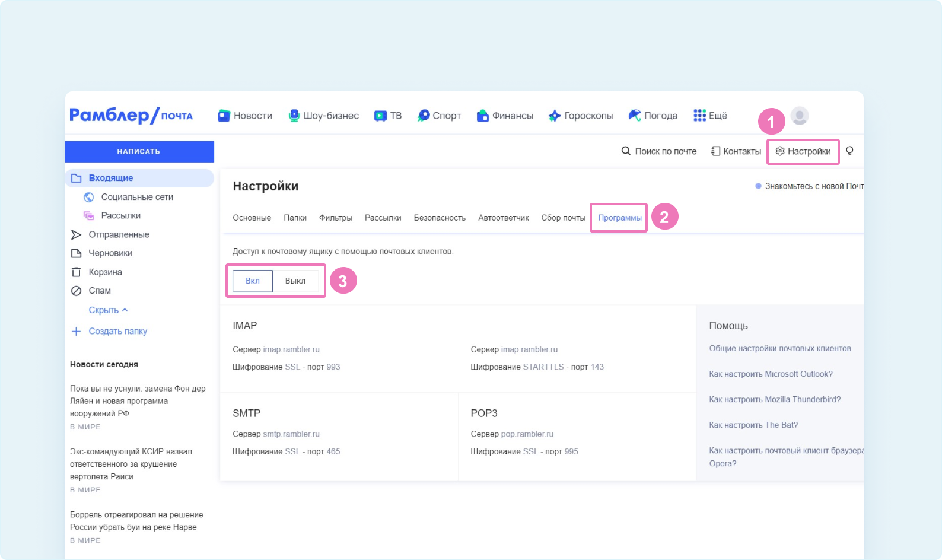Open news about Фон дер Ляйен
Screen dimensions: 942x560
point(138,401)
